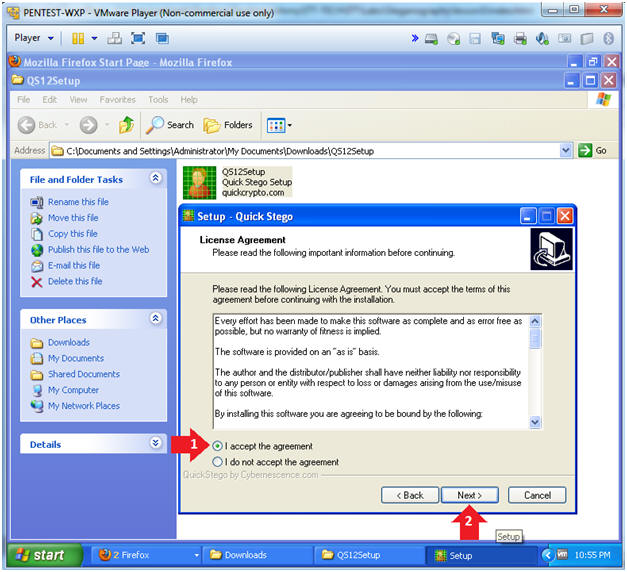Open the address bar dropdown arrow

[x=565, y=151]
